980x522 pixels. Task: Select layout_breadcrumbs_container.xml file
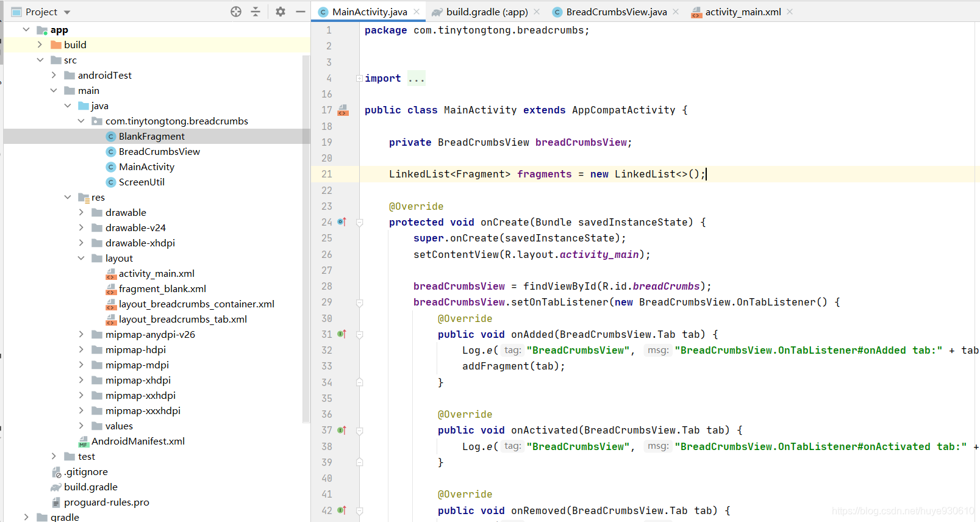pos(196,304)
